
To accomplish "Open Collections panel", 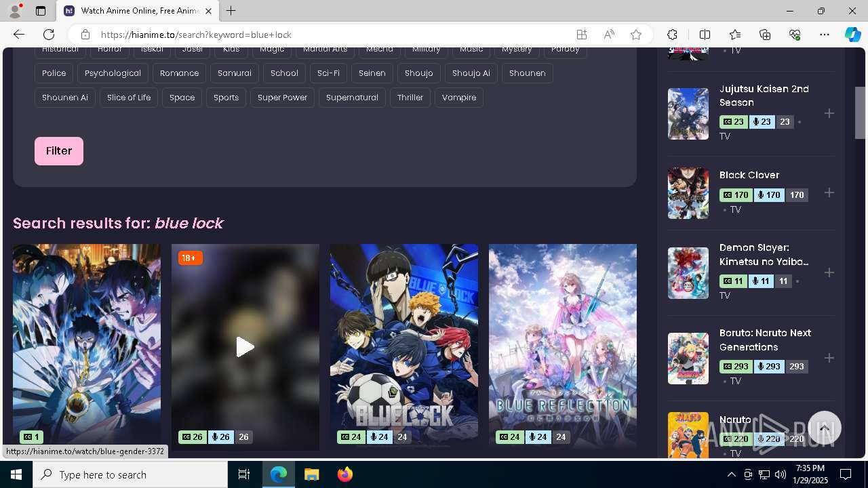I will [x=765, y=35].
